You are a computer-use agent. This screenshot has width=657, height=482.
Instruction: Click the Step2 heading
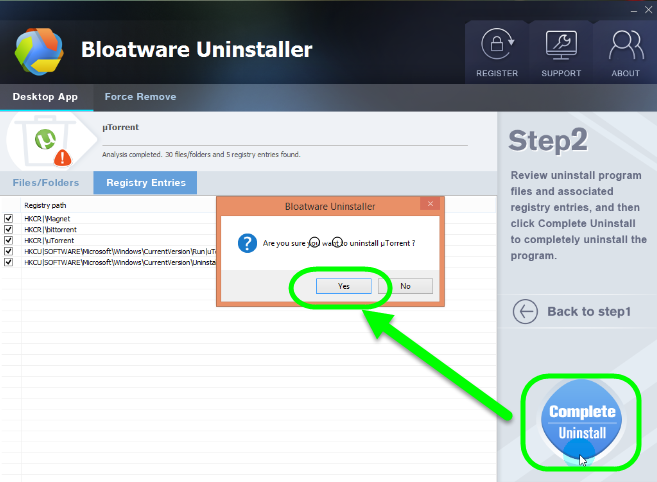click(x=548, y=140)
